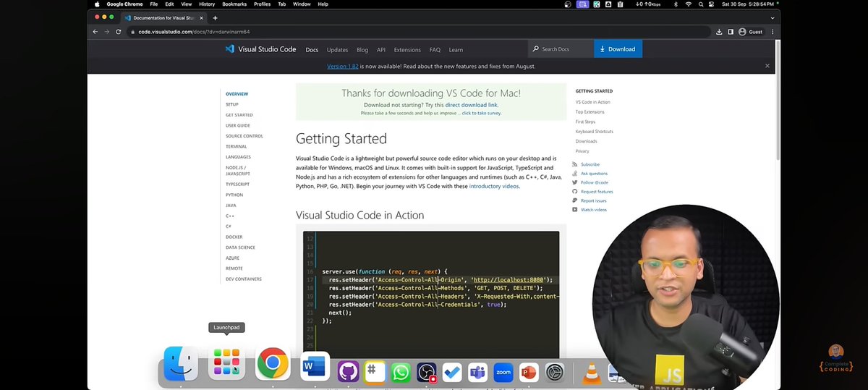Toggle the Chrome side panel icon

[x=731, y=32]
